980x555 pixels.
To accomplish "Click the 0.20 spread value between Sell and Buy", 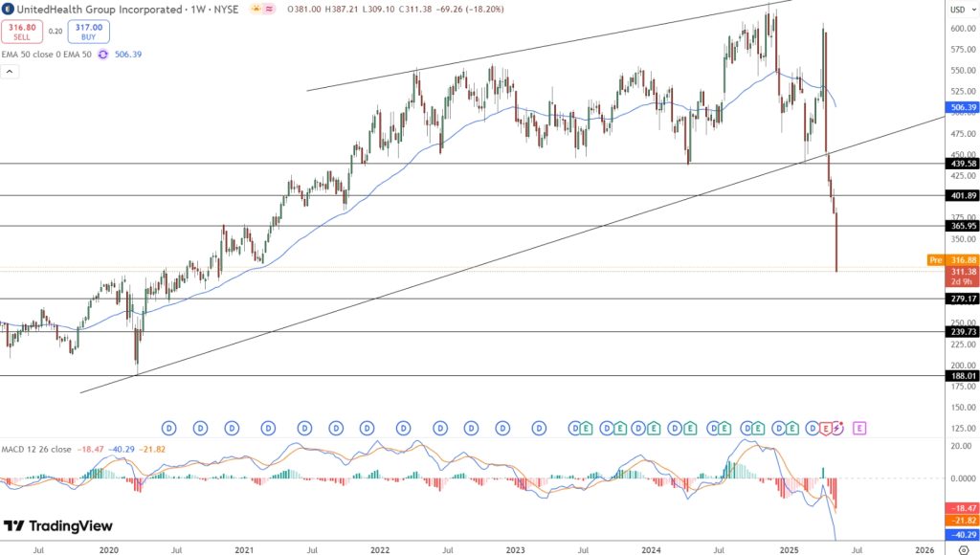I will 56,32.
